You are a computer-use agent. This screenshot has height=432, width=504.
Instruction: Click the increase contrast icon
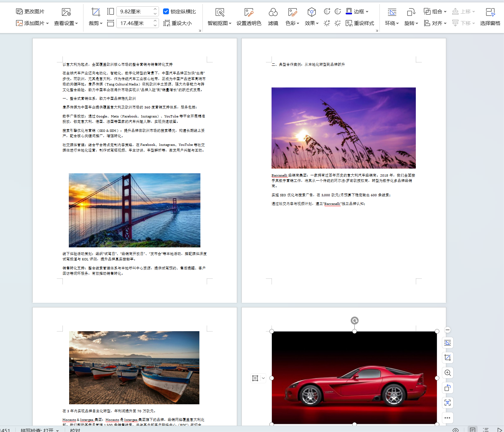[x=327, y=11]
